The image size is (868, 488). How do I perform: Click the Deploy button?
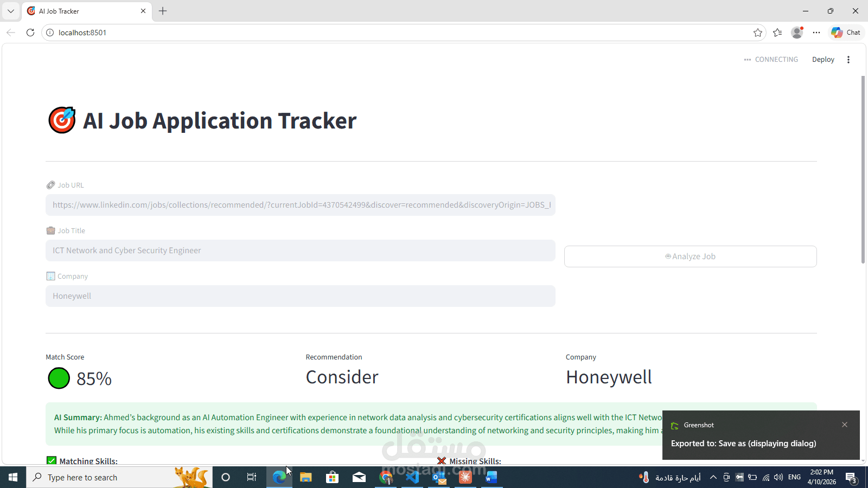coord(823,60)
